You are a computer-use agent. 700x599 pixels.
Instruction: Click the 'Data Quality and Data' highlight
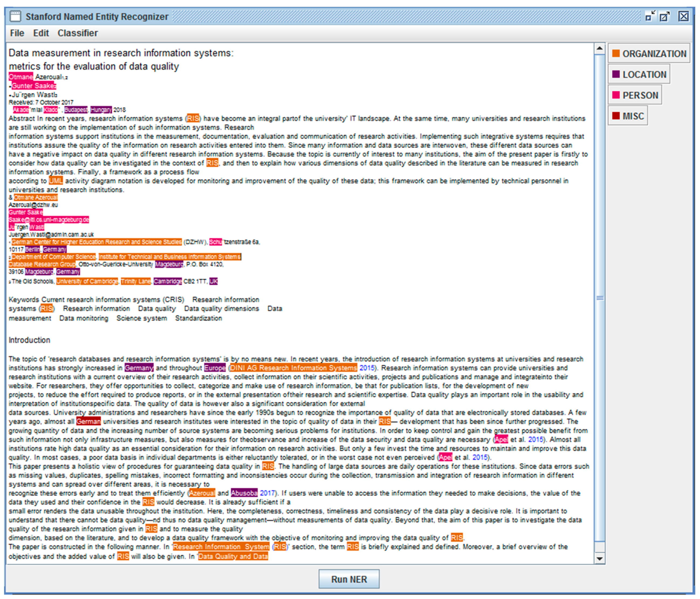(x=233, y=556)
